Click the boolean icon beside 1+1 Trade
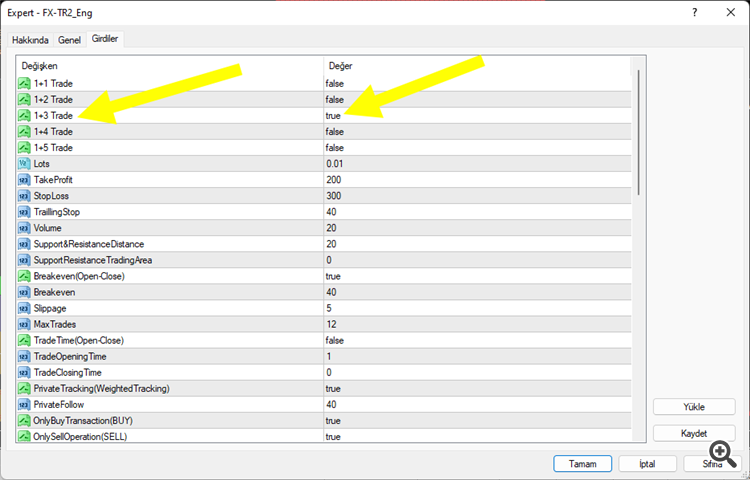This screenshot has height=480, width=750. pos(24,83)
